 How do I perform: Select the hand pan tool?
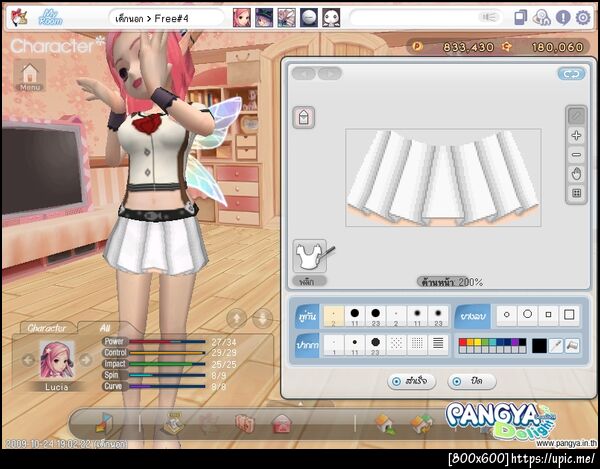click(x=576, y=174)
